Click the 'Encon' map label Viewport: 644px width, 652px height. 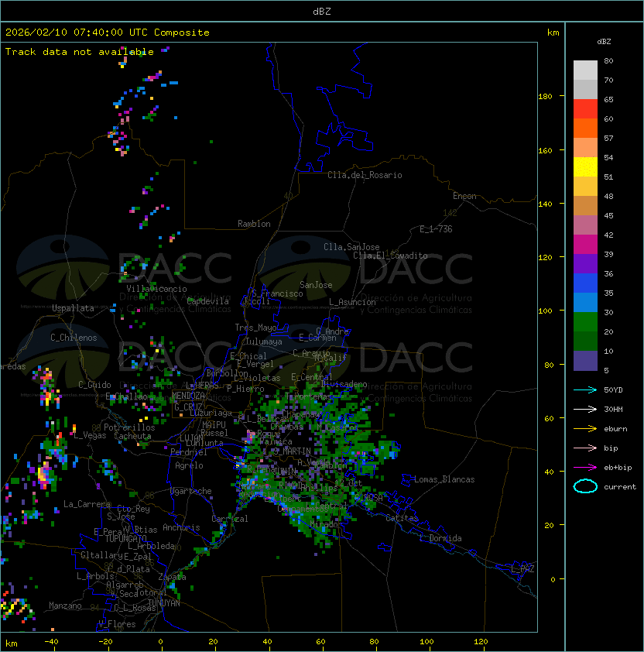(464, 196)
